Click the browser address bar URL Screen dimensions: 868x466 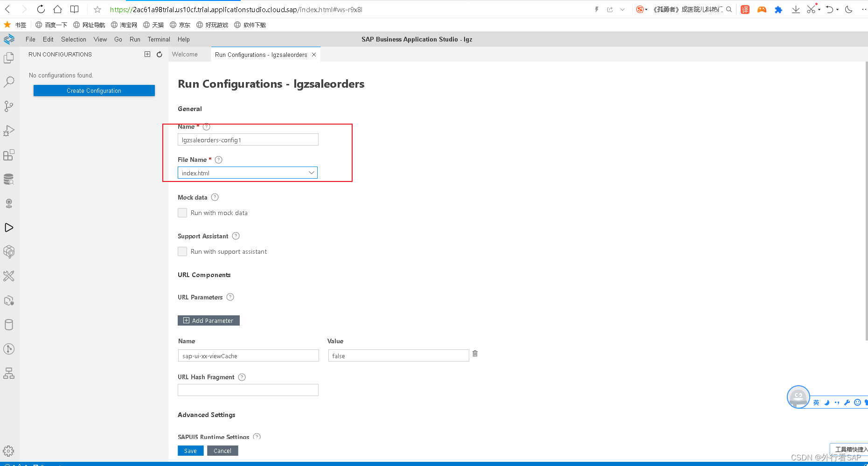pos(236,9)
